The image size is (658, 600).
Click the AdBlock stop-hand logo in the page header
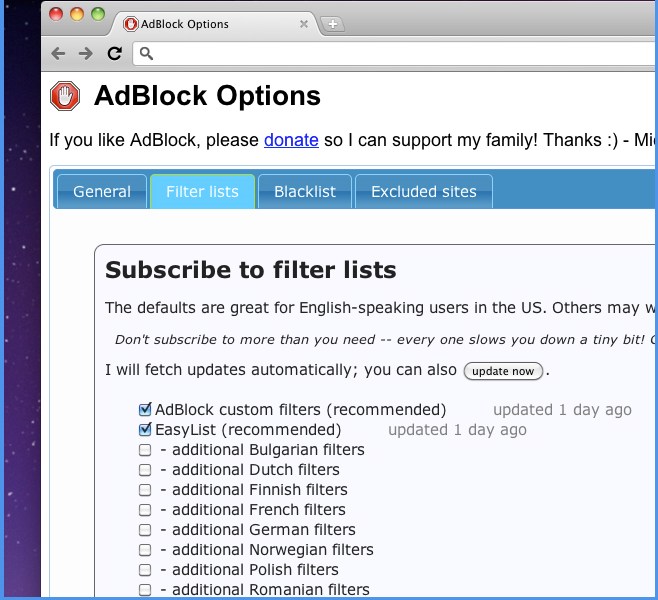point(65,96)
